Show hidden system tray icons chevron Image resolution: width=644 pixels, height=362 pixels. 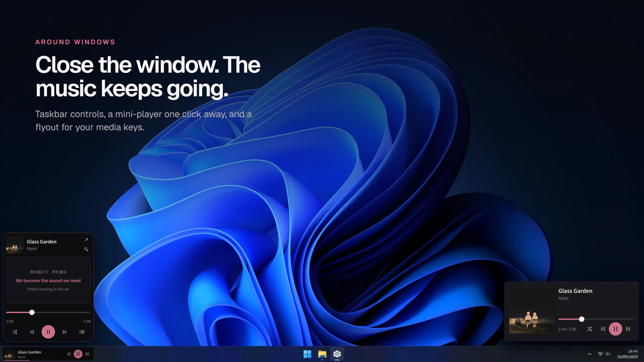point(590,354)
